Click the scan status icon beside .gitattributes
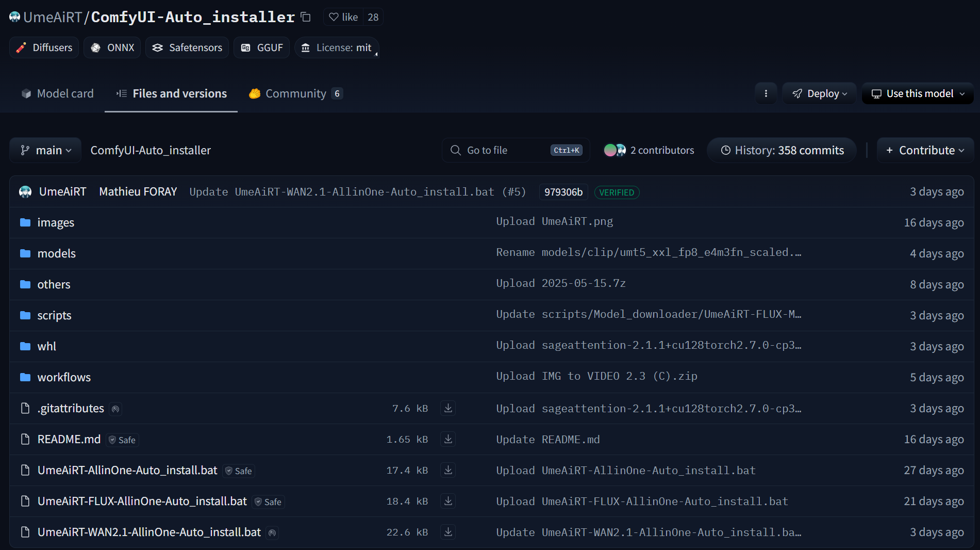The height and width of the screenshot is (550, 980). pyautogui.click(x=116, y=409)
